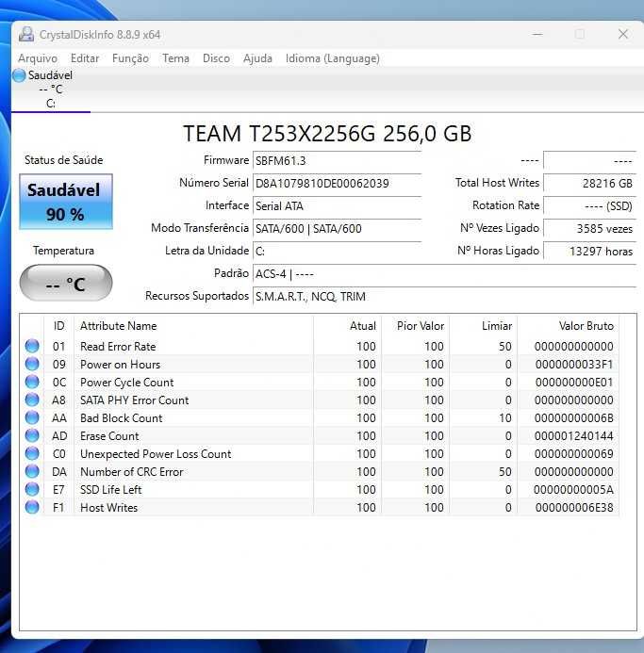This screenshot has width=644, height=653.
Task: Click the Rotation Rate value (SSD)
Action: (x=589, y=205)
